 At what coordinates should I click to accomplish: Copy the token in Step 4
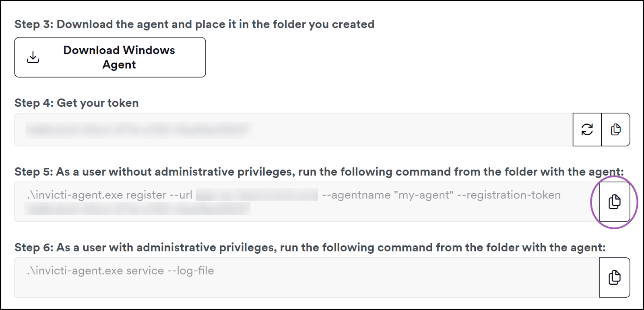pos(615,129)
